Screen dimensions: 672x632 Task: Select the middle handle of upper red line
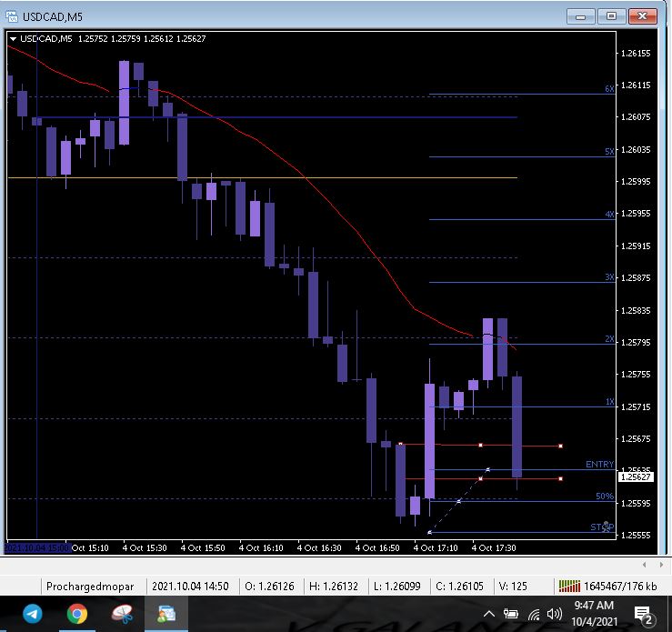480,446
